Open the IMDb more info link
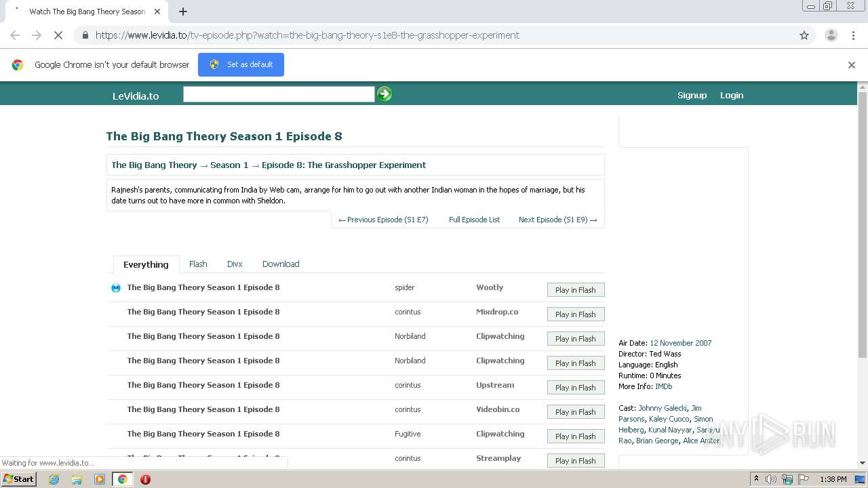This screenshot has width=868, height=488. (x=663, y=386)
